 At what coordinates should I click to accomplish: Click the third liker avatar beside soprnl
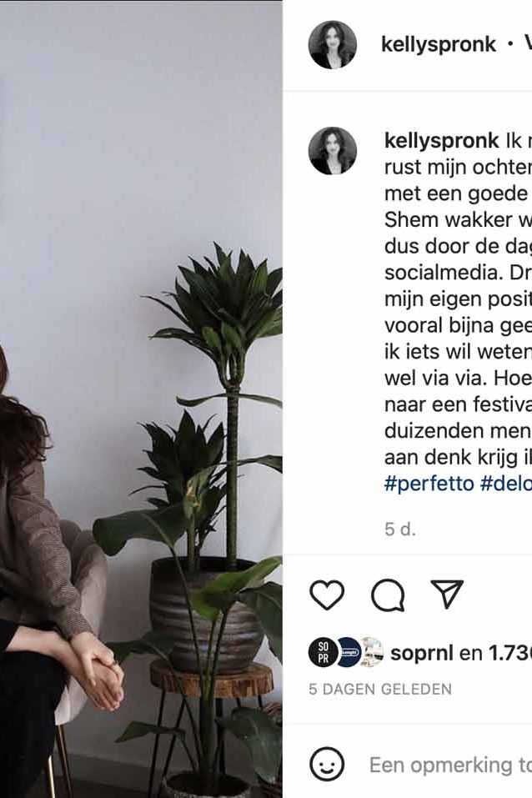[373, 652]
